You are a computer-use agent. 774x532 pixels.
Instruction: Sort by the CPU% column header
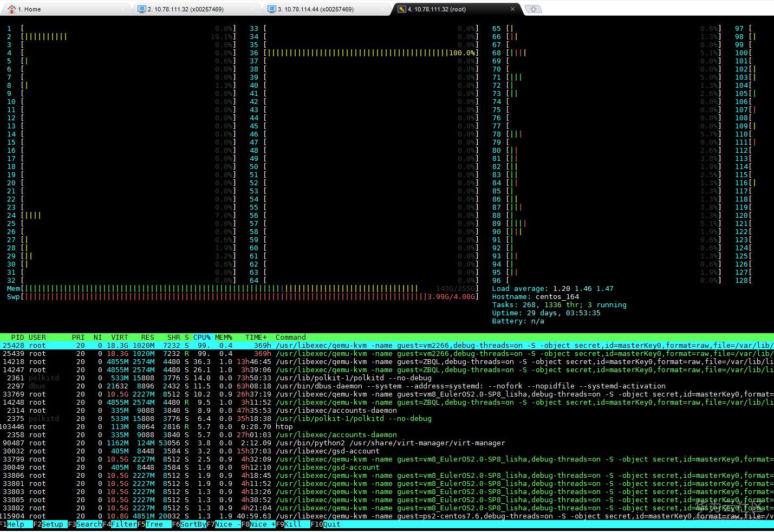coord(201,338)
